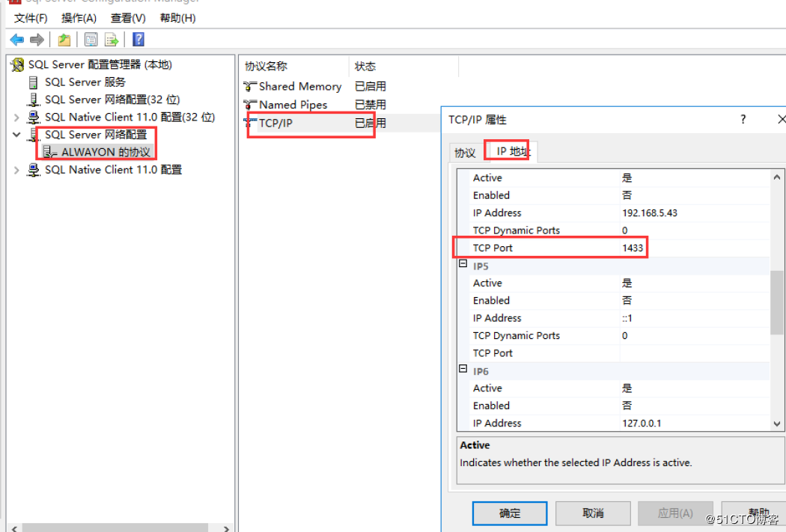The width and height of the screenshot is (786, 532).
Task: Click the ALWAYON 的协议 node icon
Action: [x=49, y=152]
